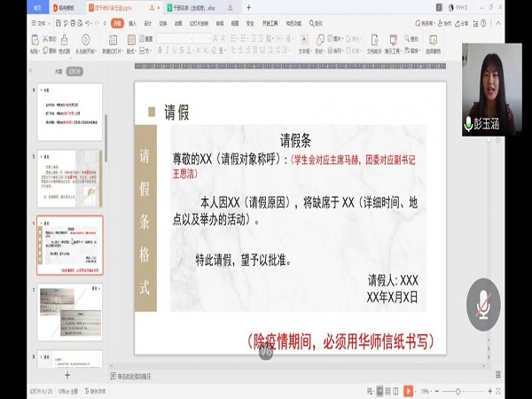Start slideshow with the orange play button
This screenshot has height=399, width=532.
408,390
